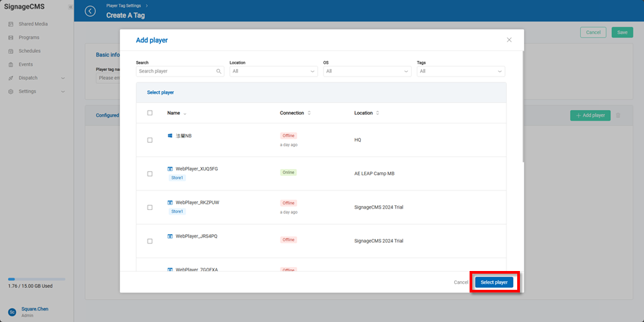This screenshot has width=644, height=322.
Task: Click the search magnifier icon
Action: 219,71
